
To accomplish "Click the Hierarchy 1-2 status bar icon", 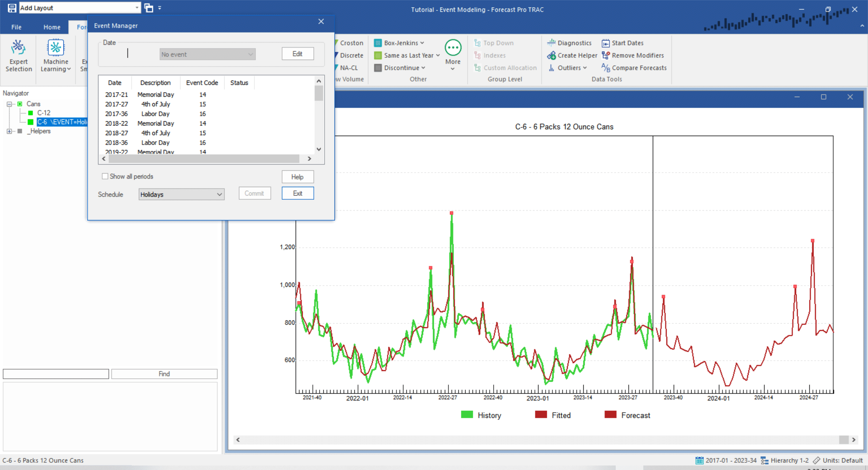I will (764, 461).
